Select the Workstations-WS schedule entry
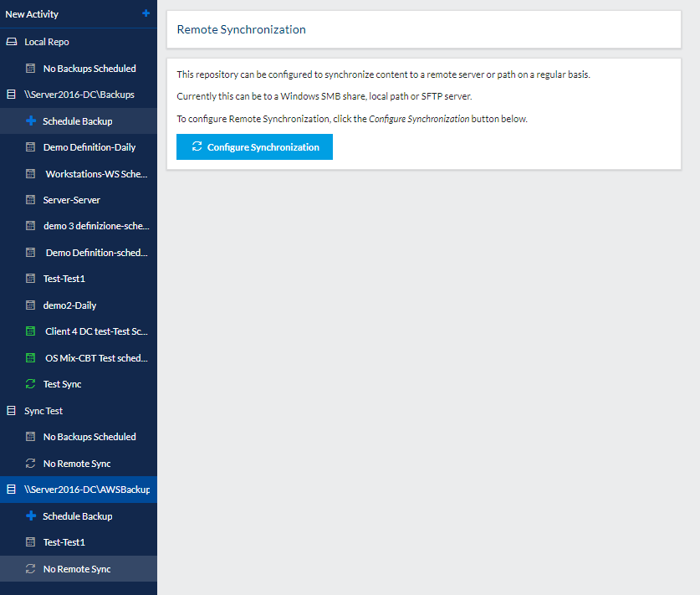 (x=96, y=174)
